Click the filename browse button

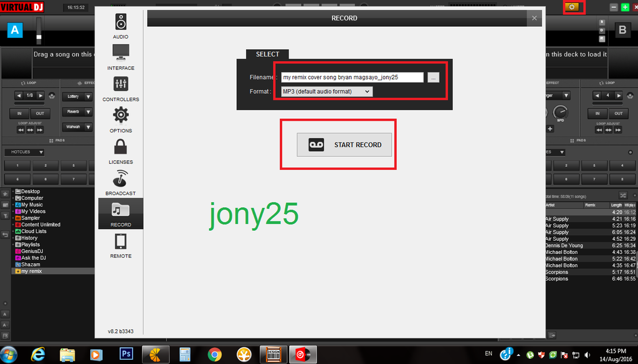(x=434, y=77)
